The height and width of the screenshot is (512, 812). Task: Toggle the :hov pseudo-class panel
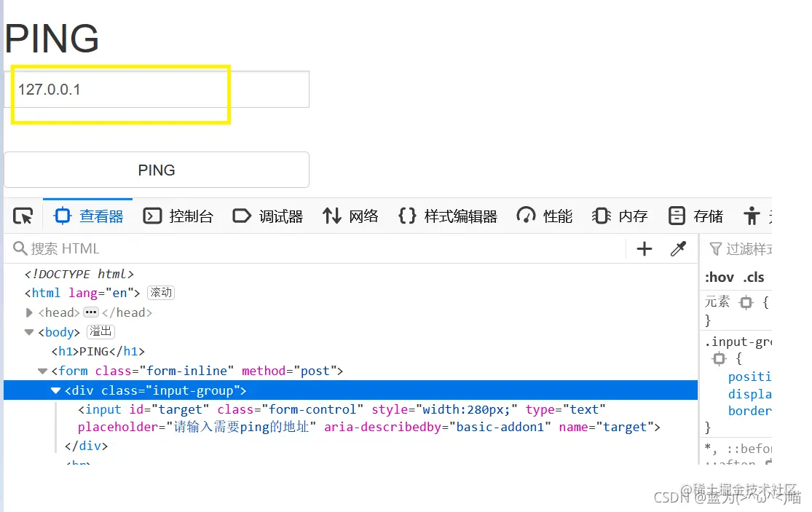tap(720, 277)
